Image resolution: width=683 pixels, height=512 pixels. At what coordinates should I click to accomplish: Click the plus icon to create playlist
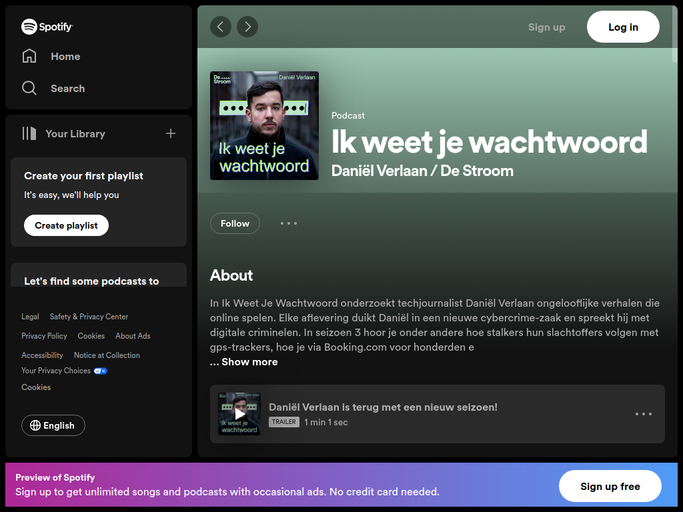pyautogui.click(x=171, y=133)
